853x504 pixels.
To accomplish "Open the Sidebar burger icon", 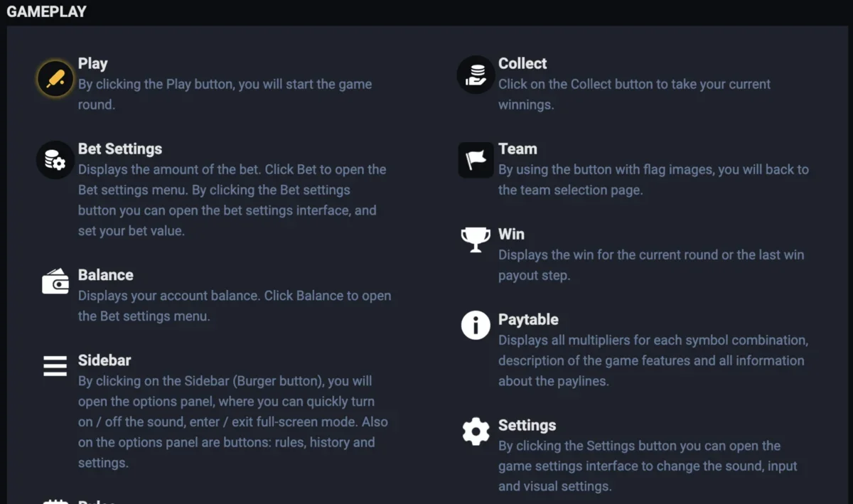I will coord(55,365).
